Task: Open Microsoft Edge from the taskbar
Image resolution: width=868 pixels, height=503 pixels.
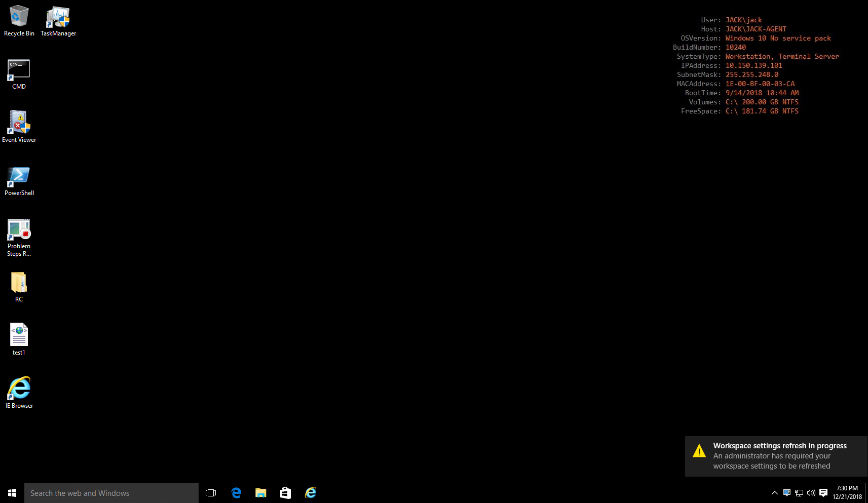Action: (x=236, y=492)
